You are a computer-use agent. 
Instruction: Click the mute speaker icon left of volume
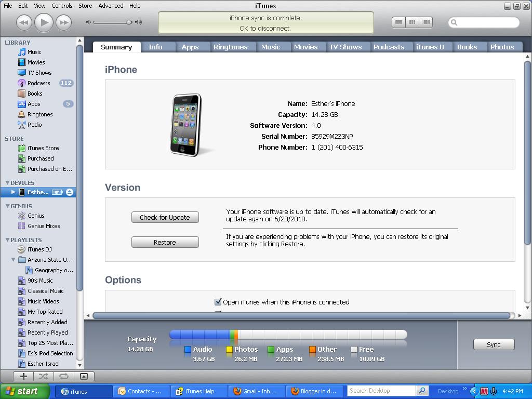pyautogui.click(x=88, y=22)
